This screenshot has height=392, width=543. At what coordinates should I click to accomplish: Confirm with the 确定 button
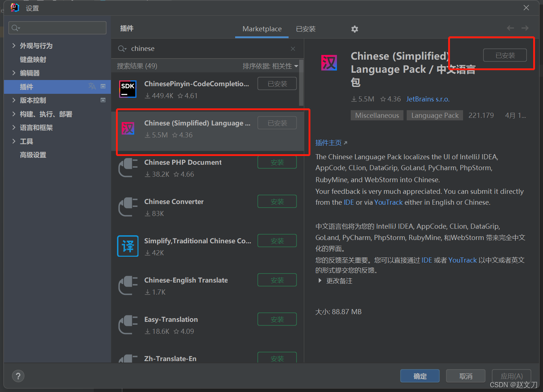point(420,376)
